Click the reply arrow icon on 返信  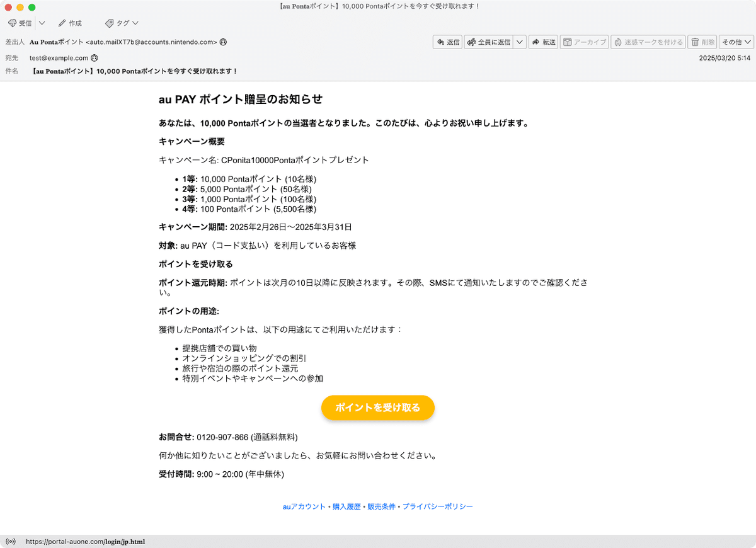tap(440, 42)
